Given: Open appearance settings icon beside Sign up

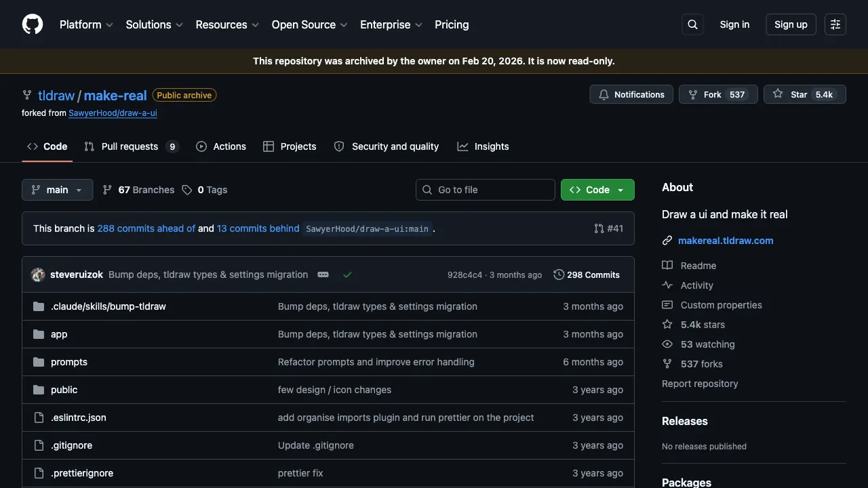Looking at the screenshot, I should pos(835,24).
